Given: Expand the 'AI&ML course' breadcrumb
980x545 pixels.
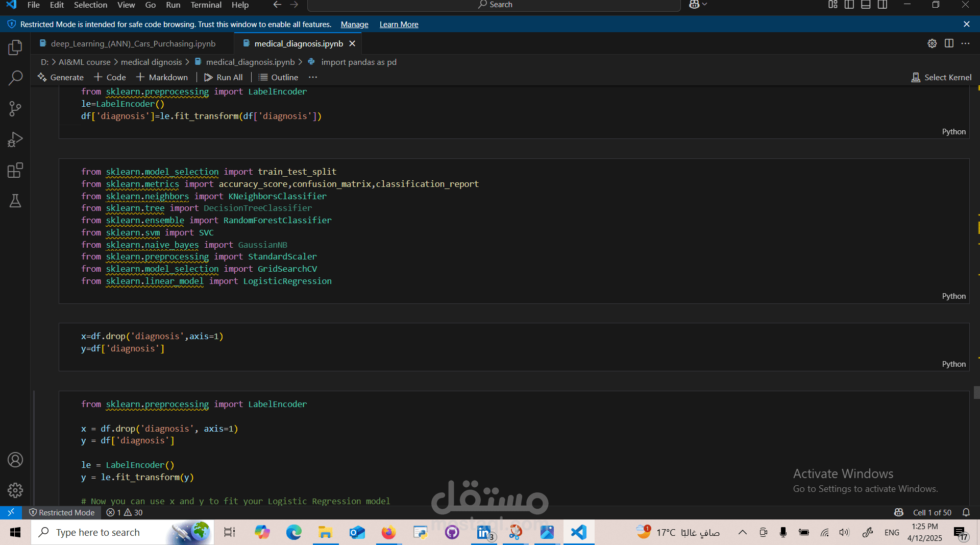Looking at the screenshot, I should (x=85, y=62).
